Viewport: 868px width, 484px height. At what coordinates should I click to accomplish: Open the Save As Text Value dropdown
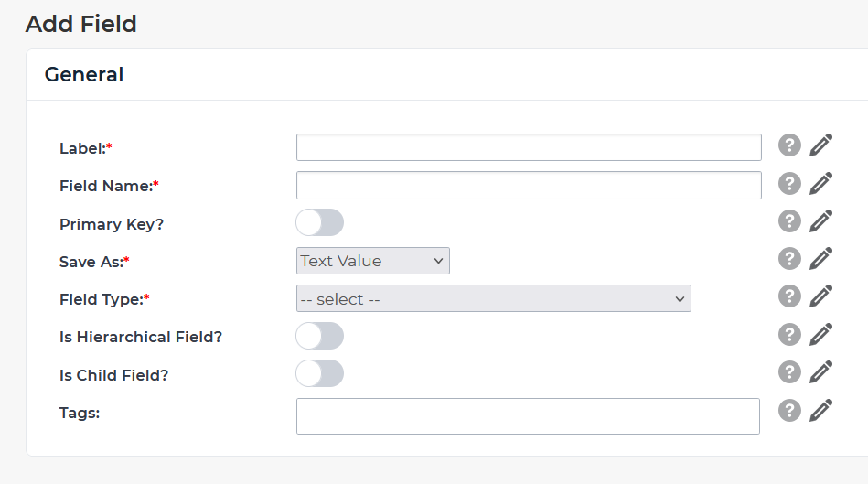coord(373,261)
